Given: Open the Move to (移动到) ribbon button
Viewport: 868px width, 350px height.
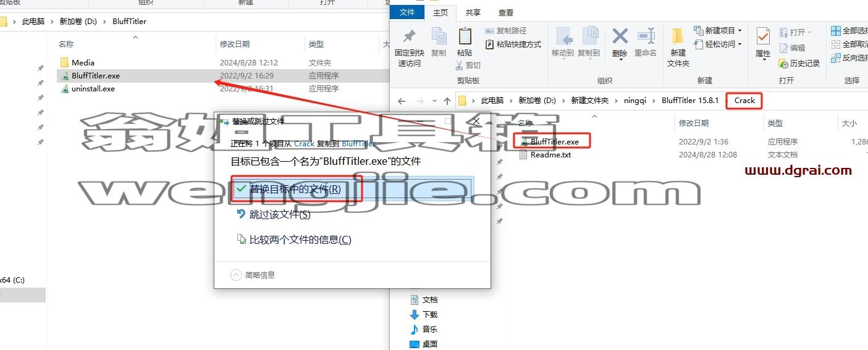Looking at the screenshot, I should click(x=563, y=42).
